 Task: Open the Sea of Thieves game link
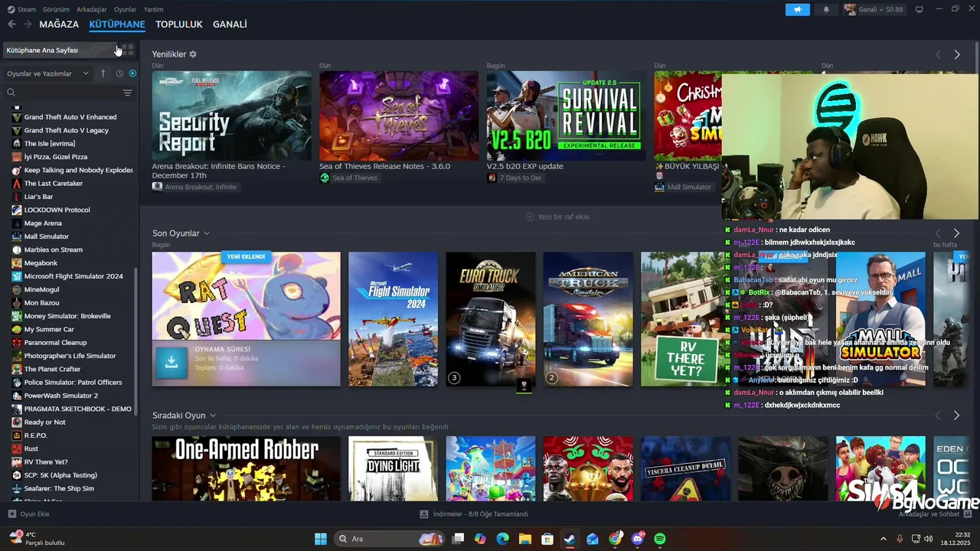[349, 178]
